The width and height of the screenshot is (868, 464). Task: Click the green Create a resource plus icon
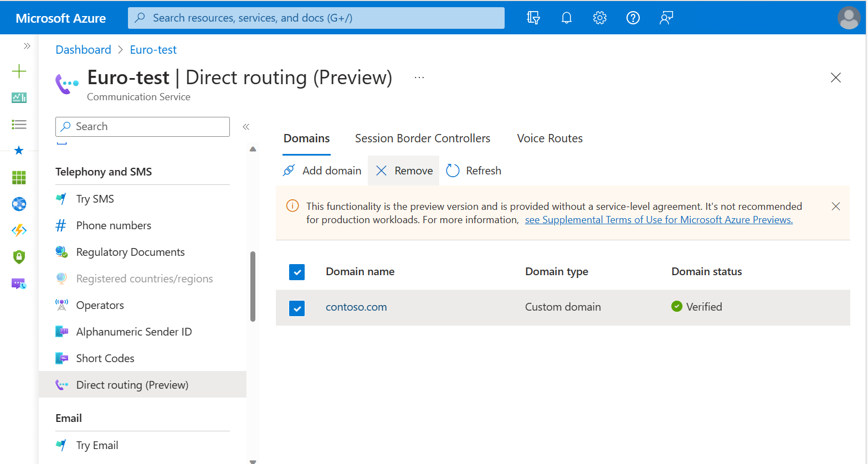19,71
